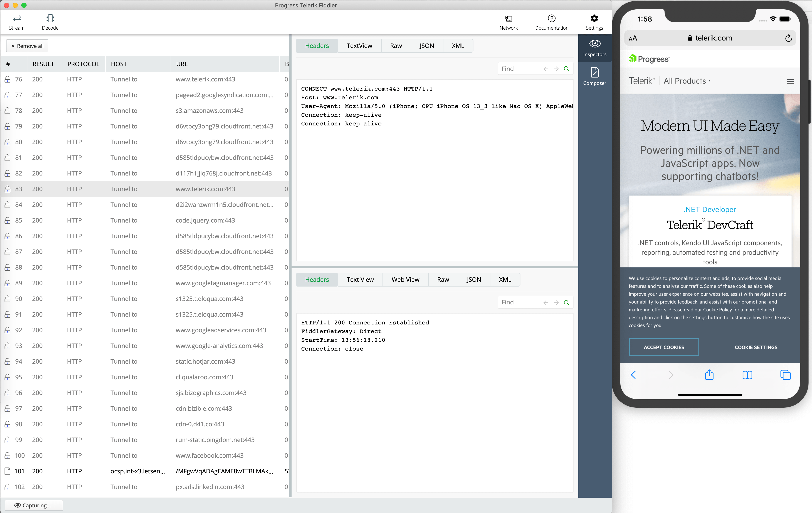Select response Raw tab
812x513 pixels.
point(443,279)
